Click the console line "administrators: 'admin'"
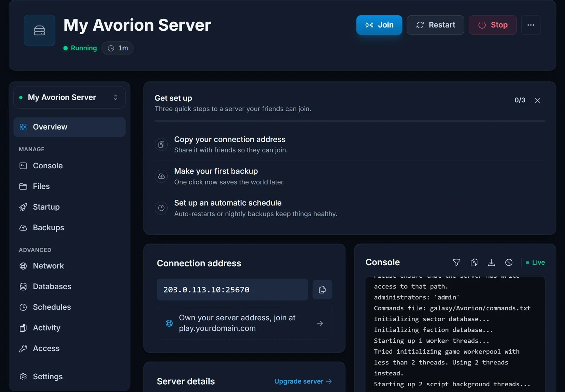565x392 pixels. pyautogui.click(x=417, y=297)
